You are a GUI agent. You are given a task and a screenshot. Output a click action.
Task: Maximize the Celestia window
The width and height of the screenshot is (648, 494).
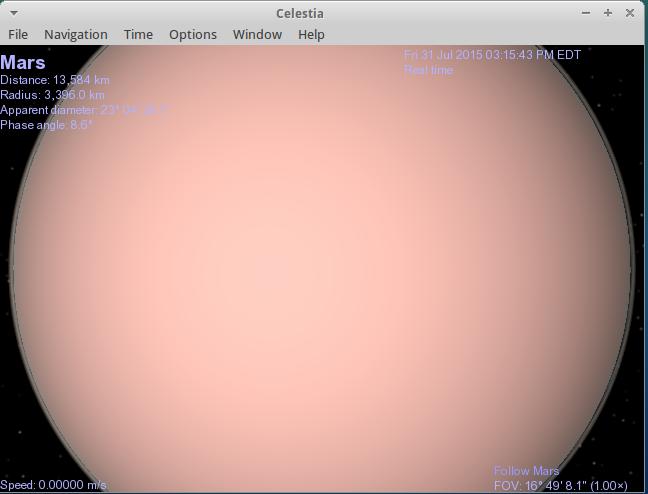[x=608, y=13]
